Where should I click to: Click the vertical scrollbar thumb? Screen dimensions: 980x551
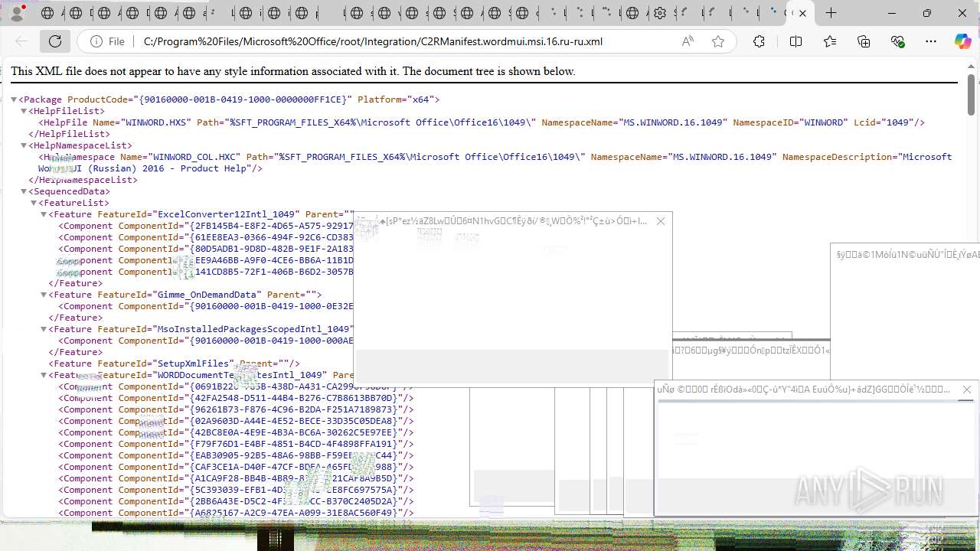point(972,96)
